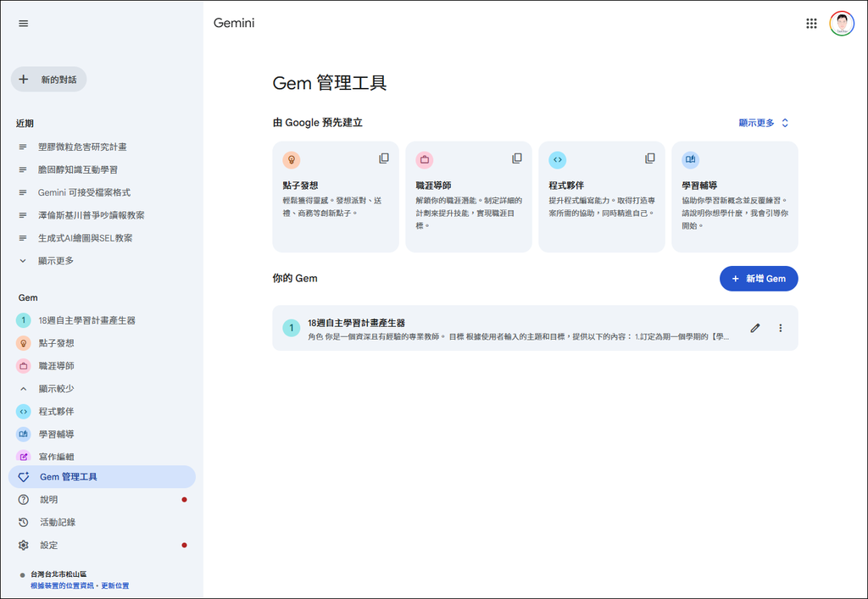This screenshot has width=868, height=599.
Task: Click the 根據裝置的位置資訊 link
Action: coord(62,585)
